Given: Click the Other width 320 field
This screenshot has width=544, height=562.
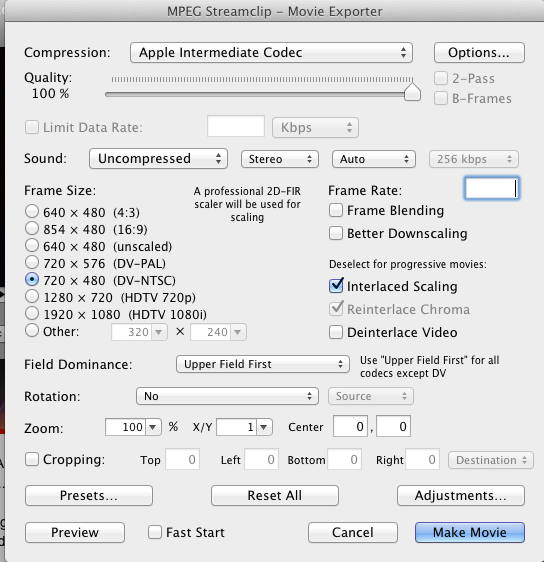Looking at the screenshot, I should coord(132,332).
